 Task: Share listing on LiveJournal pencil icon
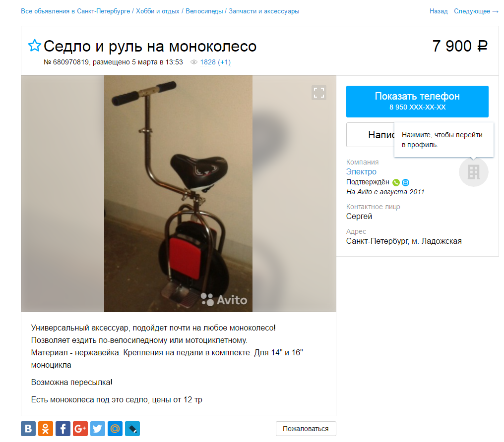pyautogui.click(x=132, y=429)
